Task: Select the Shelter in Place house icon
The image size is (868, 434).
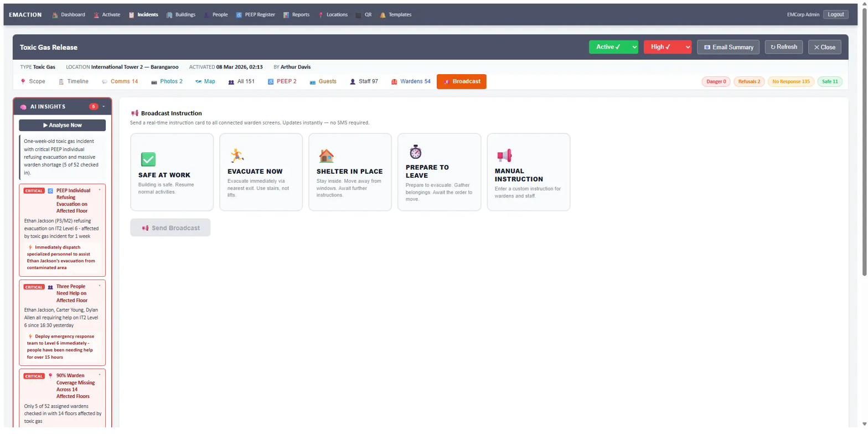Action: click(326, 156)
